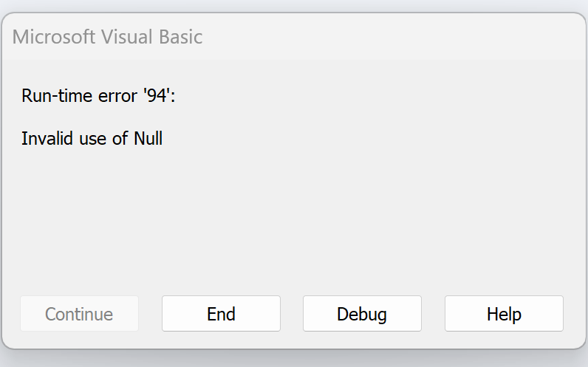Choose Help in the error dialog
588x367 pixels.
pos(504,314)
